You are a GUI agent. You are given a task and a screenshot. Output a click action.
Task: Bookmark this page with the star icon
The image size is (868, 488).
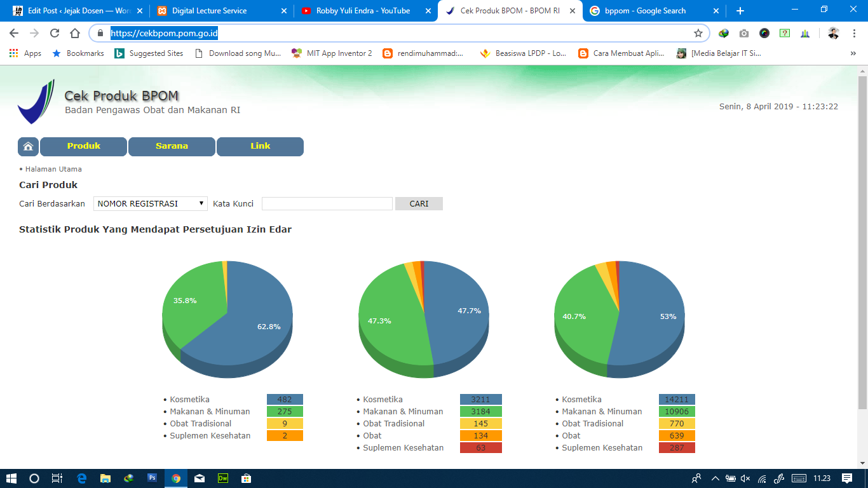tap(698, 33)
